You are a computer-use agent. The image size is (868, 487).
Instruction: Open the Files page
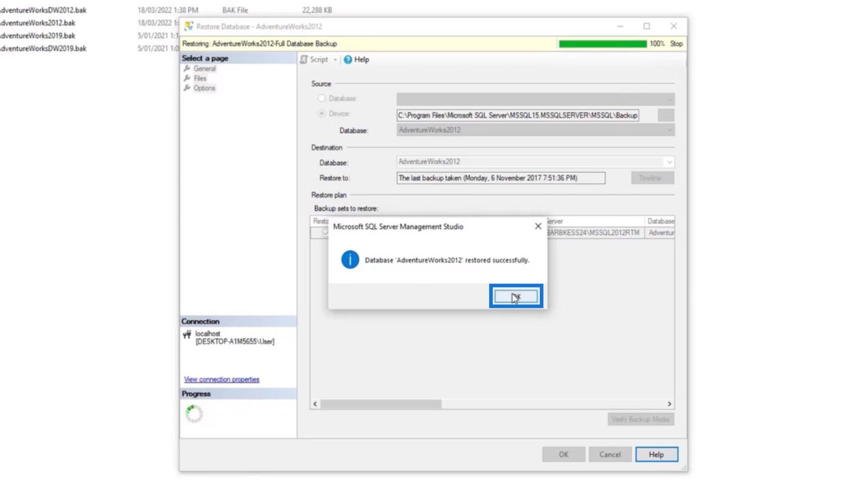200,78
